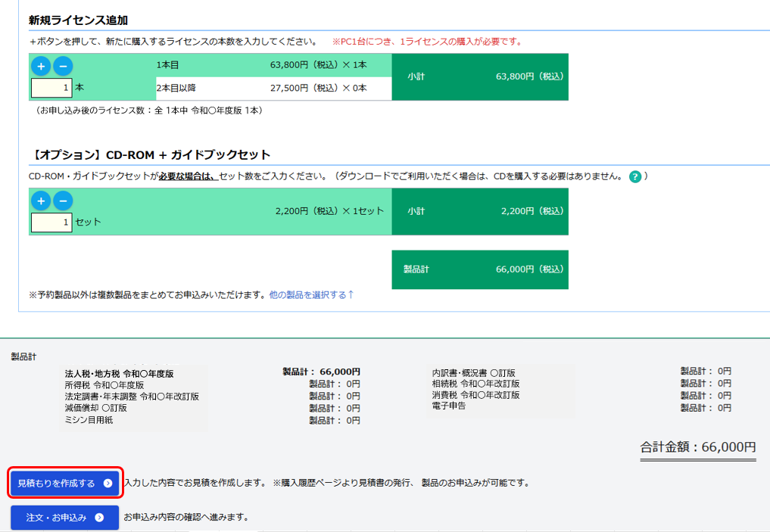Click the underlined 必要な場合は、 text
The width and height of the screenshot is (770, 532).
point(189,176)
